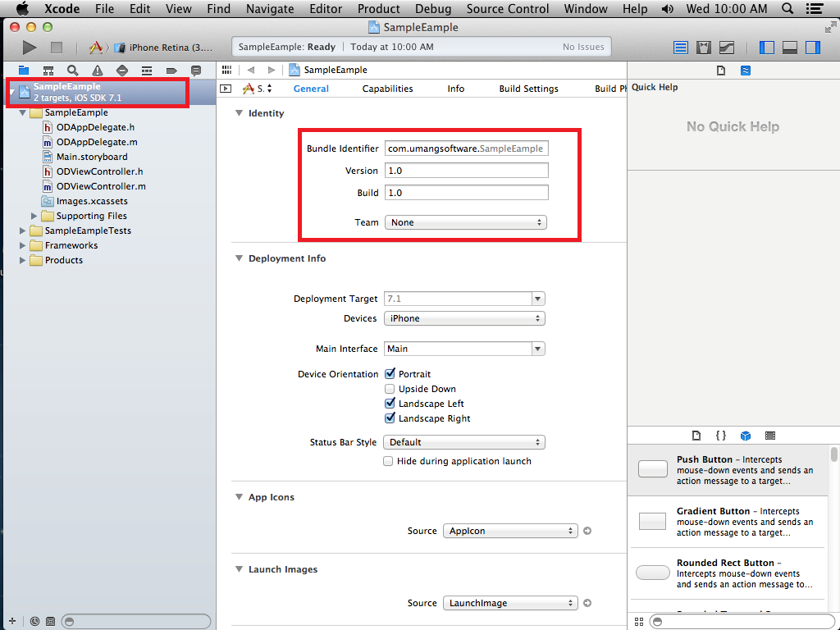Switch to the Assistant editor
Viewport: 840px width, 630px height.
coord(703,48)
